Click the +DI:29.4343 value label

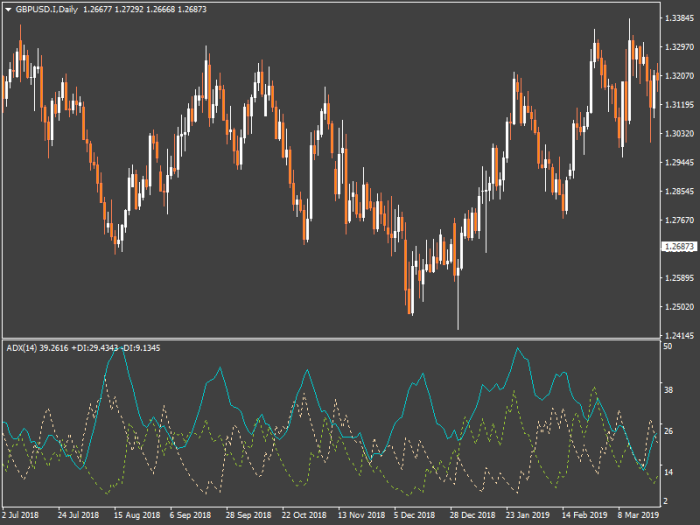95,348
